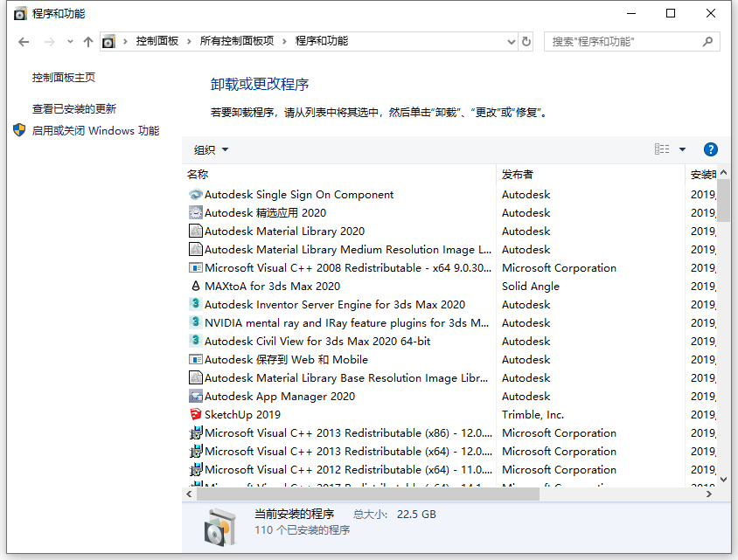
Task: Click the 所有控制面板项 breadcrumb
Action: coord(237,41)
